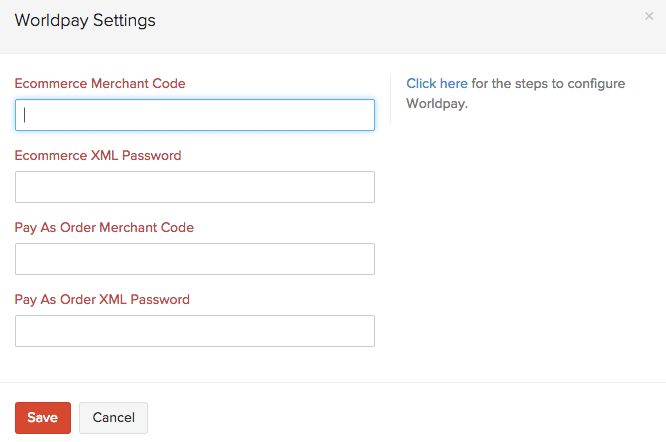Image resolution: width=666 pixels, height=442 pixels.
Task: Click the 'Worldpay Settings' dialog title
Action: pyautogui.click(x=85, y=20)
